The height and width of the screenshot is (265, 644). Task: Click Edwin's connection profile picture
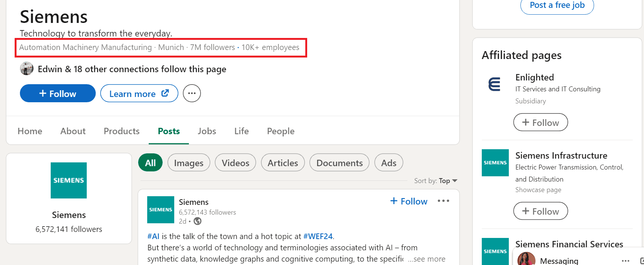tap(27, 69)
